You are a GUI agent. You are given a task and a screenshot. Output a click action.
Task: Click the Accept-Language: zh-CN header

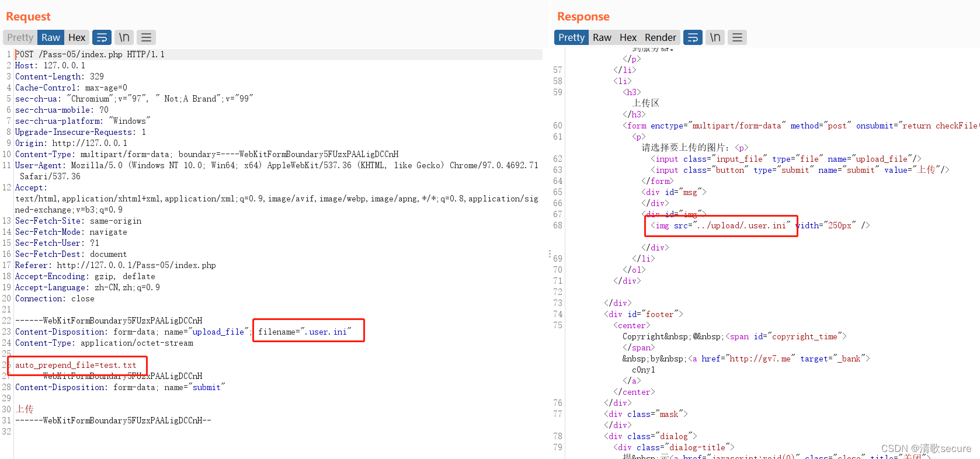[x=88, y=287]
